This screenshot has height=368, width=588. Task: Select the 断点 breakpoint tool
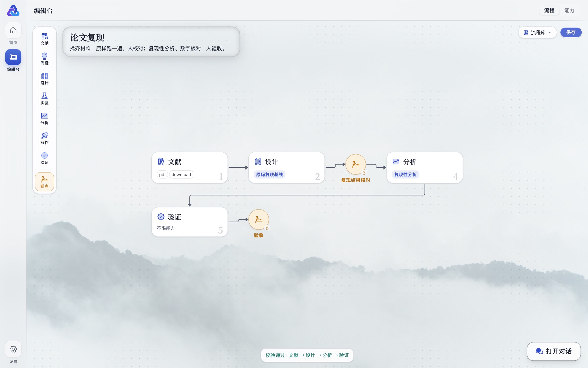click(44, 182)
